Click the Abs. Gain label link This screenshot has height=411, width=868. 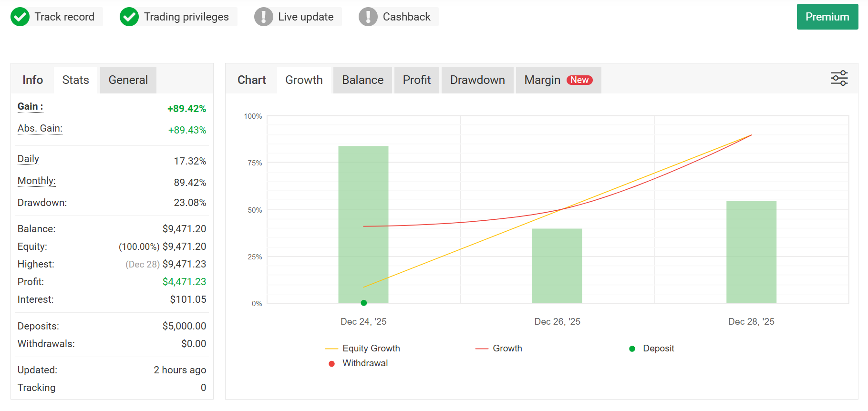point(40,128)
